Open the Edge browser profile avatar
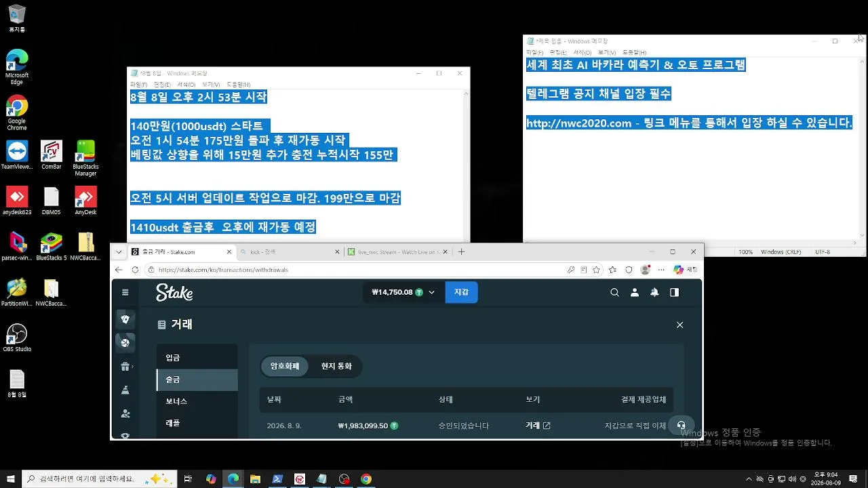The width and height of the screenshot is (868, 488). [646, 270]
